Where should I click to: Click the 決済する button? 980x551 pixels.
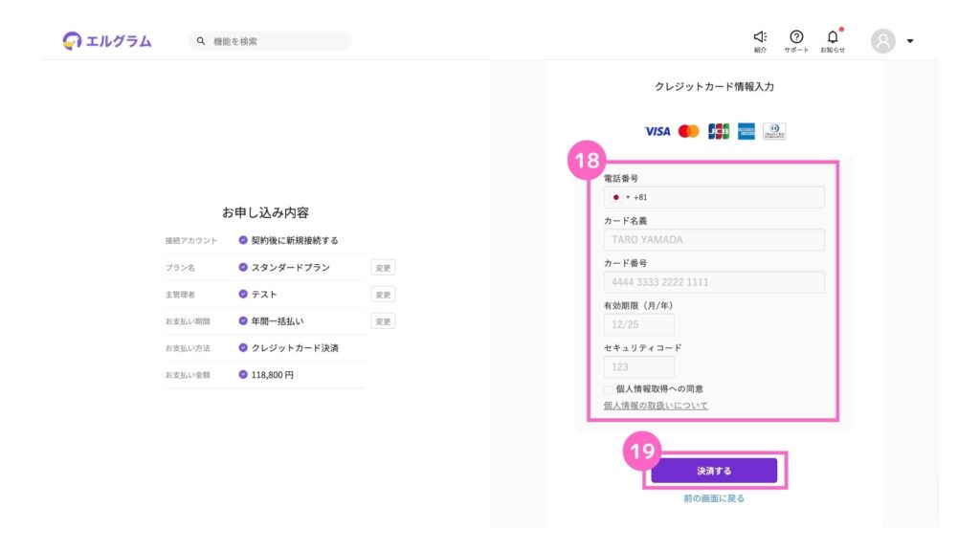tap(714, 471)
